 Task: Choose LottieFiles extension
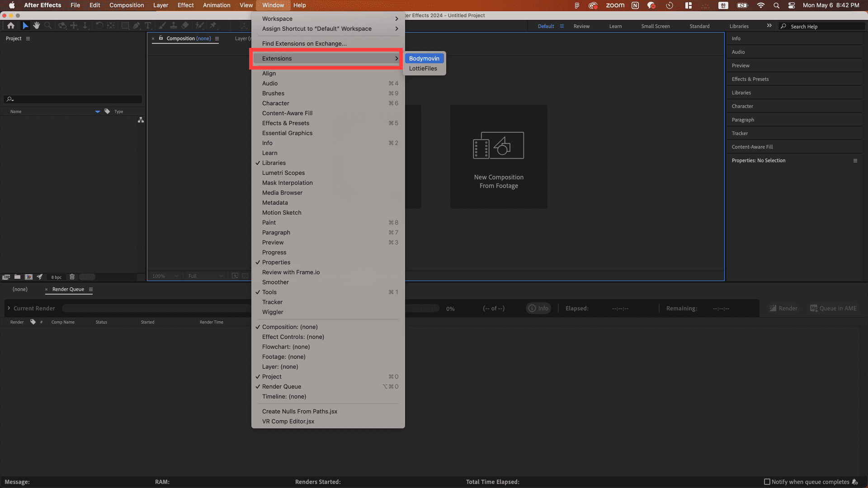pos(424,69)
